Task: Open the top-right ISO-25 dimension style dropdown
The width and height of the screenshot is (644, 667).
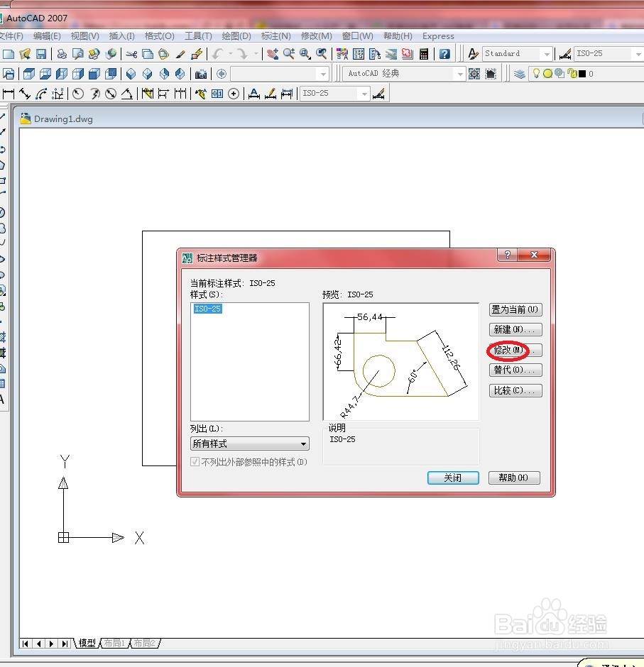Action: [638, 54]
